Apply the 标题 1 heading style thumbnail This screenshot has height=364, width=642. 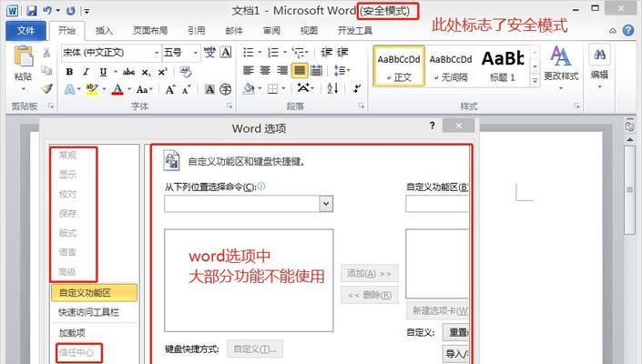(x=503, y=66)
